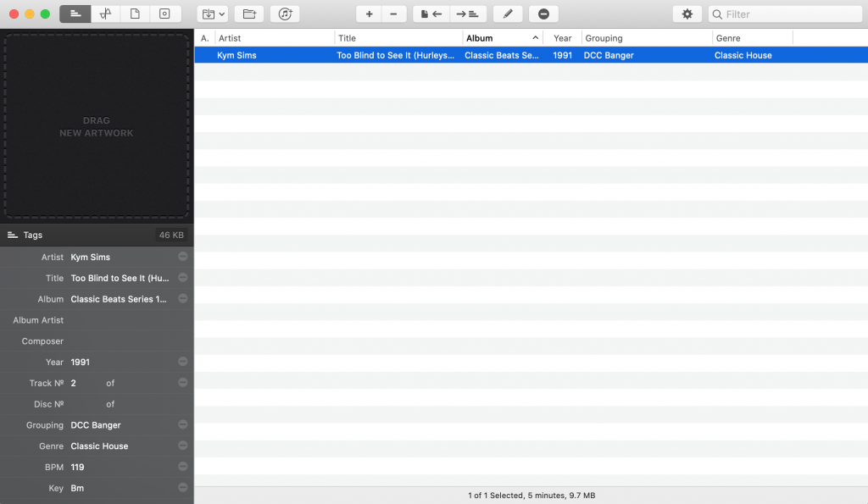Screen dimensions: 868x504
Task: Open the settings gear button
Action: tap(687, 14)
